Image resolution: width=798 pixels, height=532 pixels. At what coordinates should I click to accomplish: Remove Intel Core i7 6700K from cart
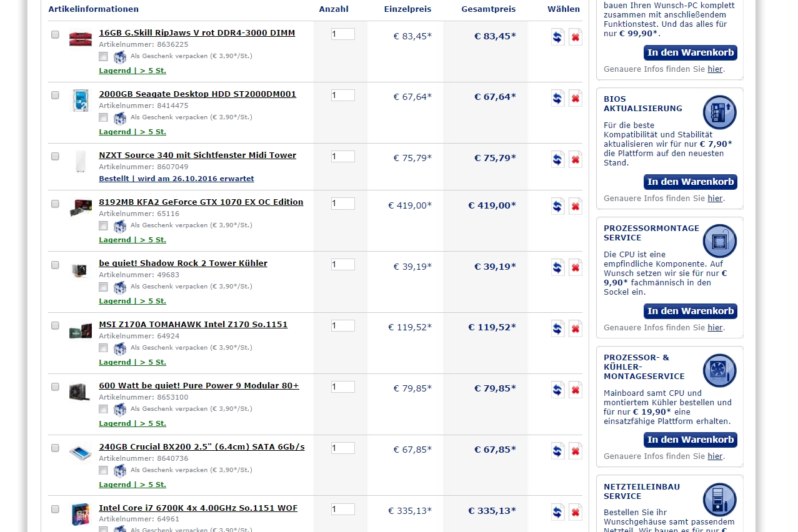pos(575,512)
